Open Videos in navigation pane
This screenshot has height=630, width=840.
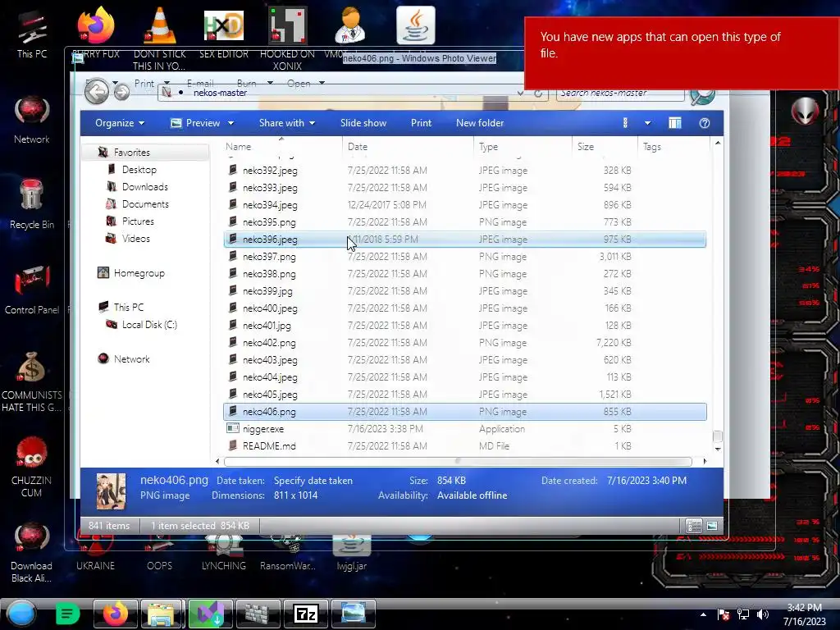click(x=135, y=239)
